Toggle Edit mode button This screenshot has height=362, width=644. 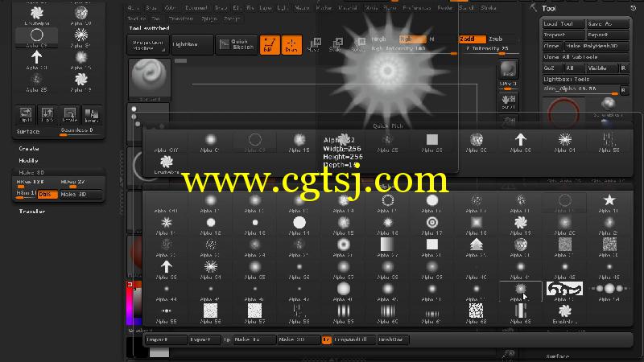[270, 44]
